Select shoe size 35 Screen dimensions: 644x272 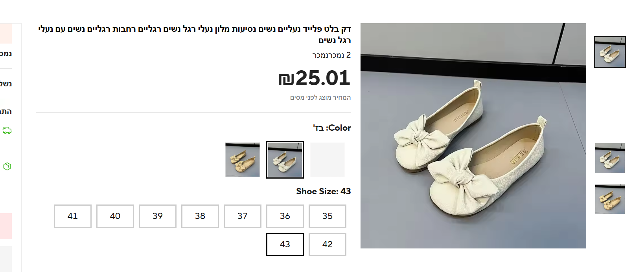pyautogui.click(x=328, y=216)
